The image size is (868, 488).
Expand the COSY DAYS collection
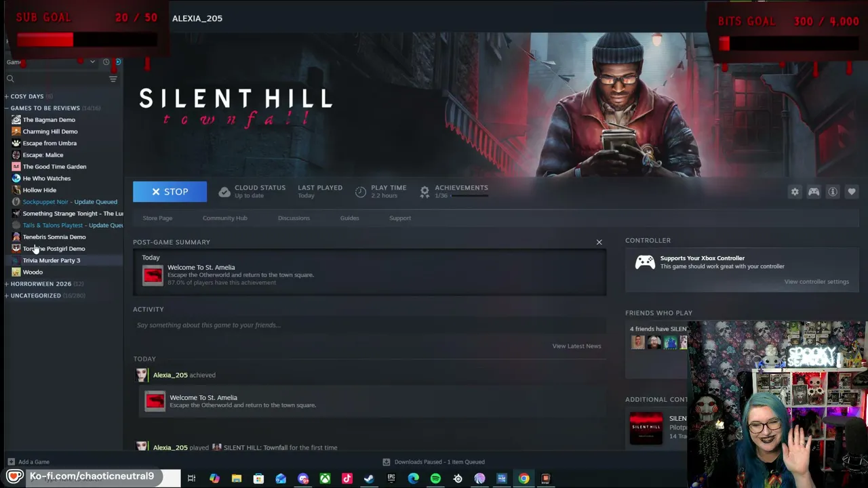[7, 96]
